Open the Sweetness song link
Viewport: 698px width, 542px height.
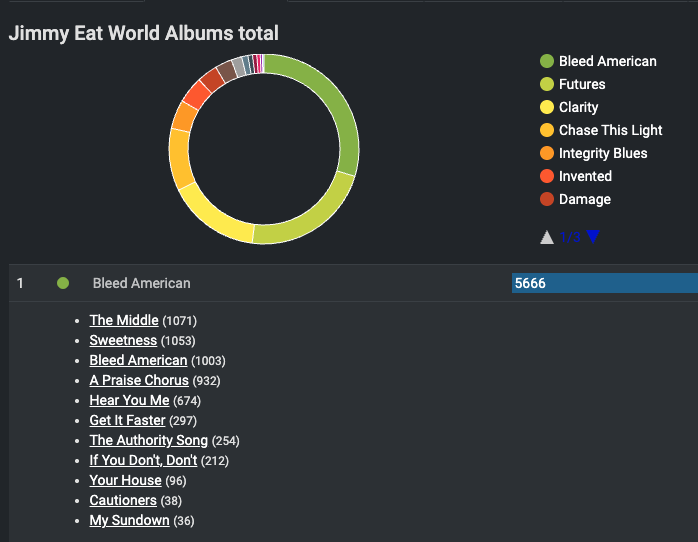click(123, 340)
